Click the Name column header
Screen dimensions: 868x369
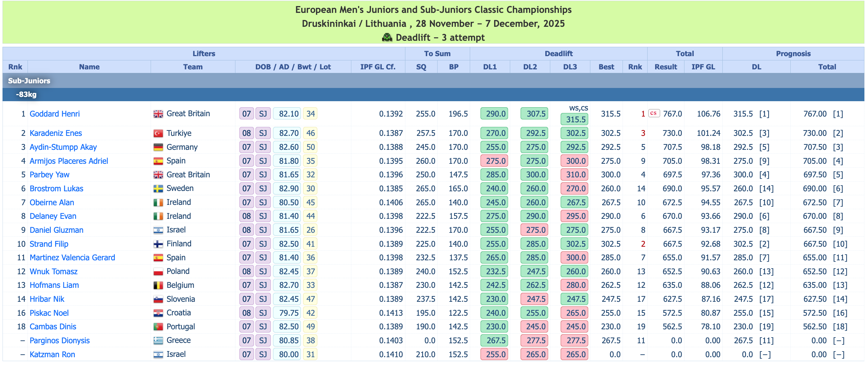click(89, 67)
